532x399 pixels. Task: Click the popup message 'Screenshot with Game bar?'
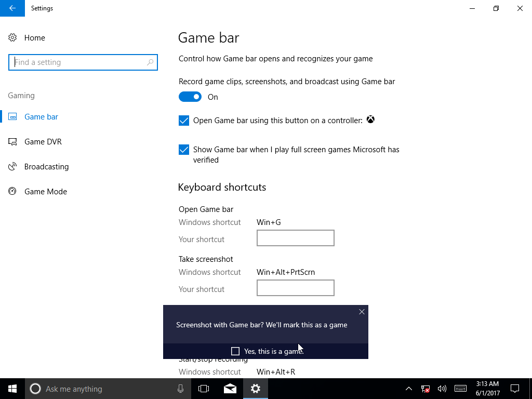(x=262, y=325)
